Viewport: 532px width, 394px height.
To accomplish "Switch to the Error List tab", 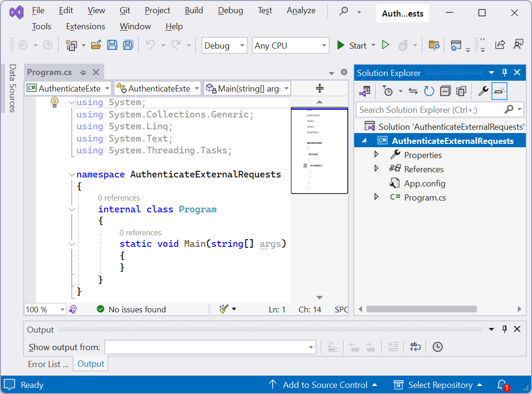I will pos(48,364).
